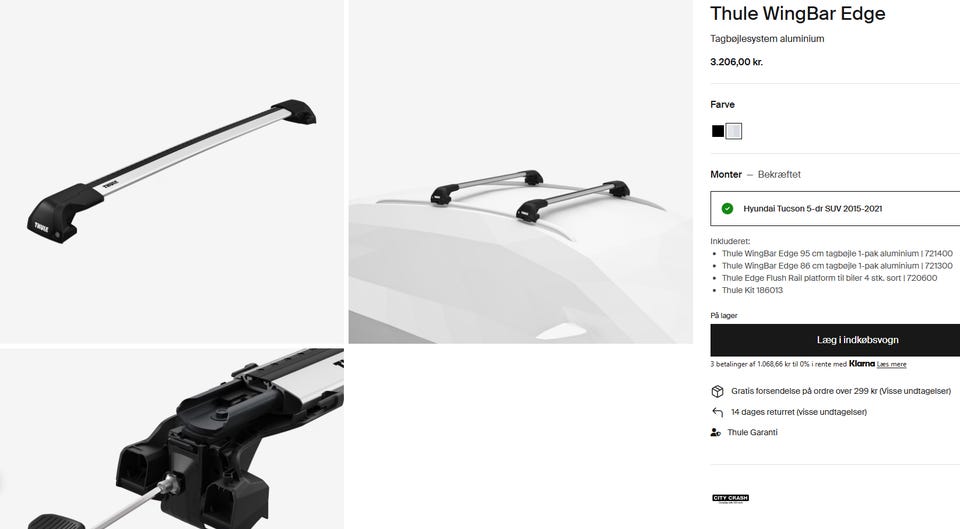Viewport: 960px width, 529px height.
Task: Click the green confirmed checkmark icon
Action: (x=727, y=209)
